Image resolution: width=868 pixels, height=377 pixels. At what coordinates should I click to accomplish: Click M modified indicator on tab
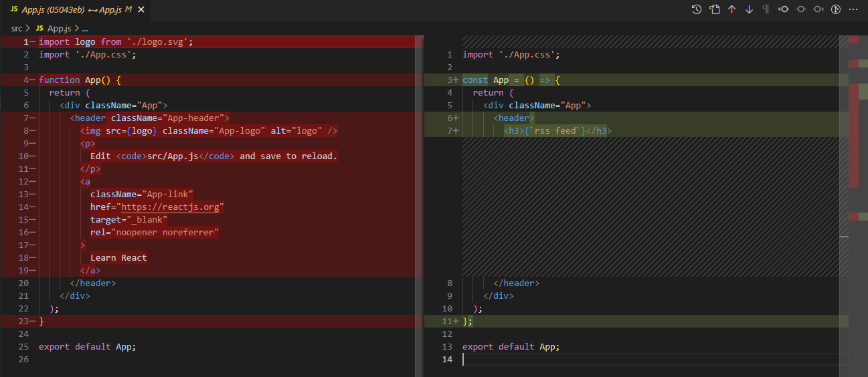click(x=128, y=9)
